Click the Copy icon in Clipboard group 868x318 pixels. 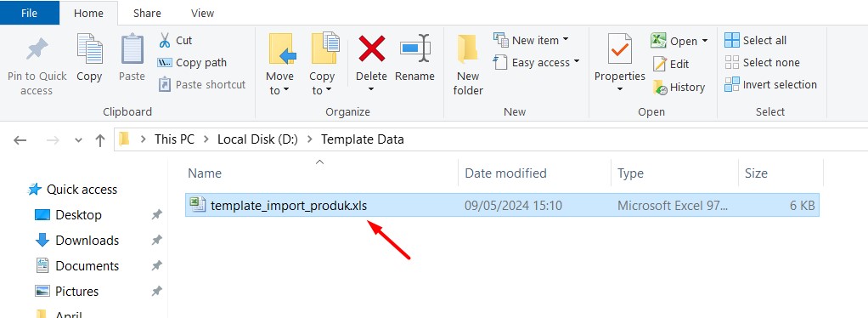pyautogui.click(x=89, y=48)
